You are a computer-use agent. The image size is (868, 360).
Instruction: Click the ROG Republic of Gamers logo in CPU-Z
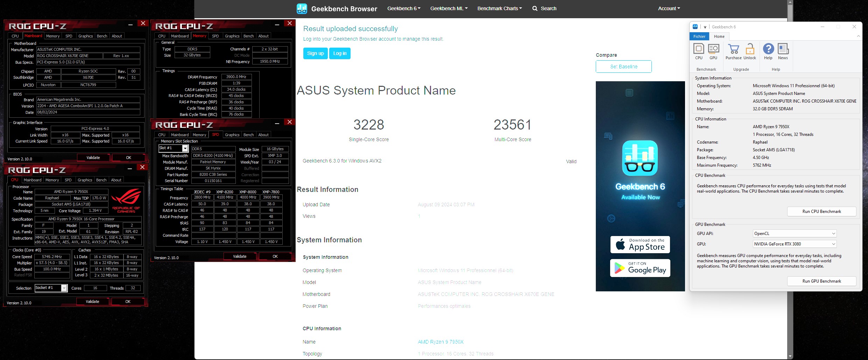tap(126, 201)
